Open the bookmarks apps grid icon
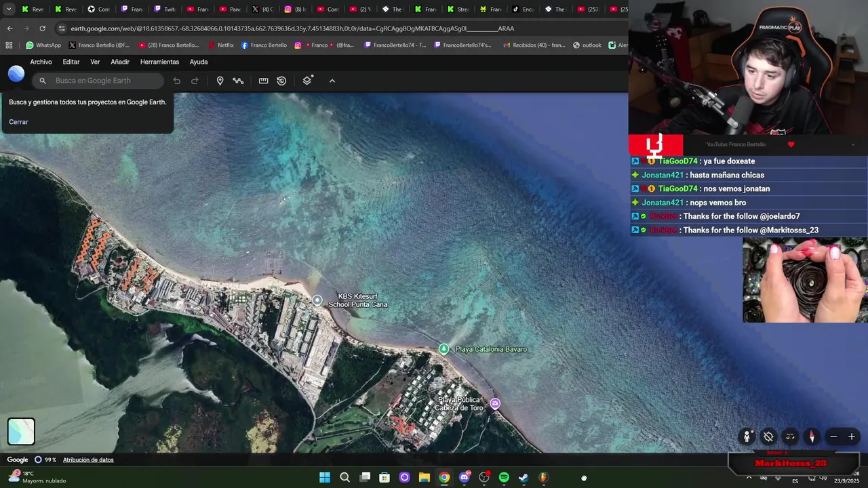The width and height of the screenshot is (868, 488). (9, 45)
